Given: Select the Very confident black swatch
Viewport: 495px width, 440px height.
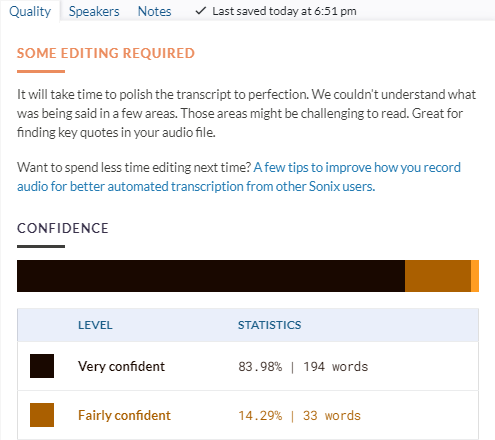Looking at the screenshot, I should tap(42, 366).
